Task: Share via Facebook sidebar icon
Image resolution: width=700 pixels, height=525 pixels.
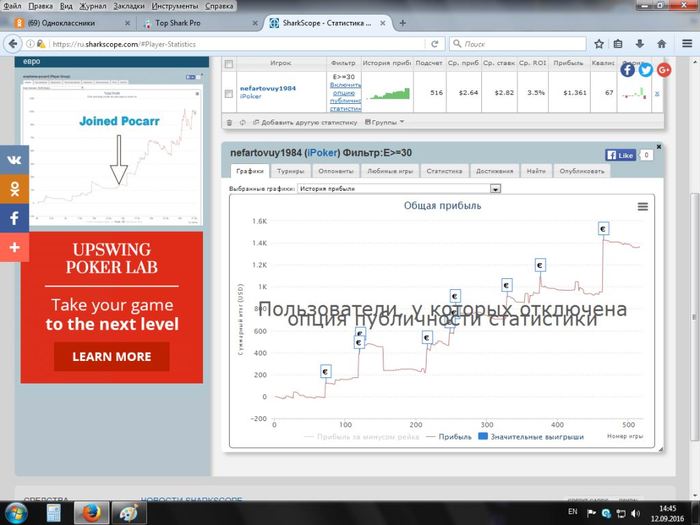Action: point(14,218)
